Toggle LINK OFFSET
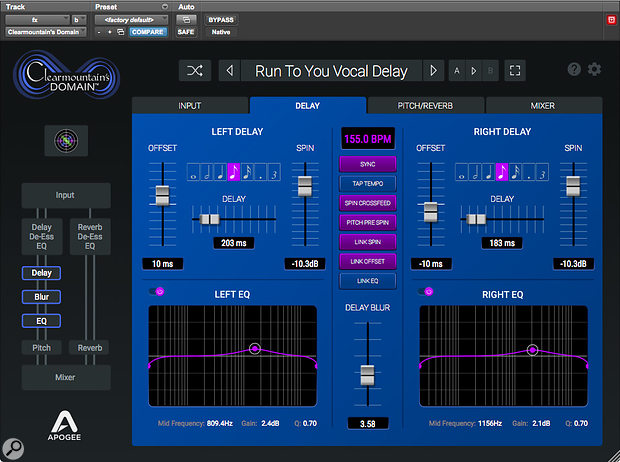 (368, 261)
